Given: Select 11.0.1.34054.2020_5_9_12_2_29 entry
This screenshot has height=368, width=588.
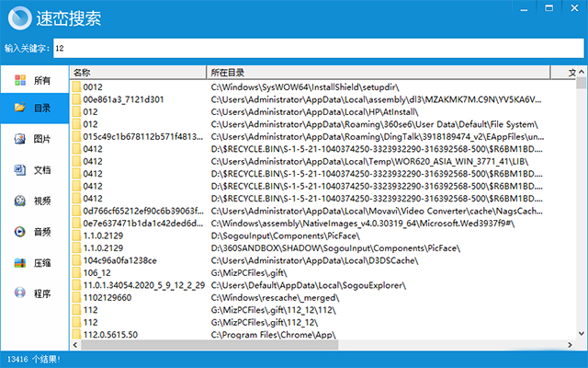Looking at the screenshot, I should 144,285.
